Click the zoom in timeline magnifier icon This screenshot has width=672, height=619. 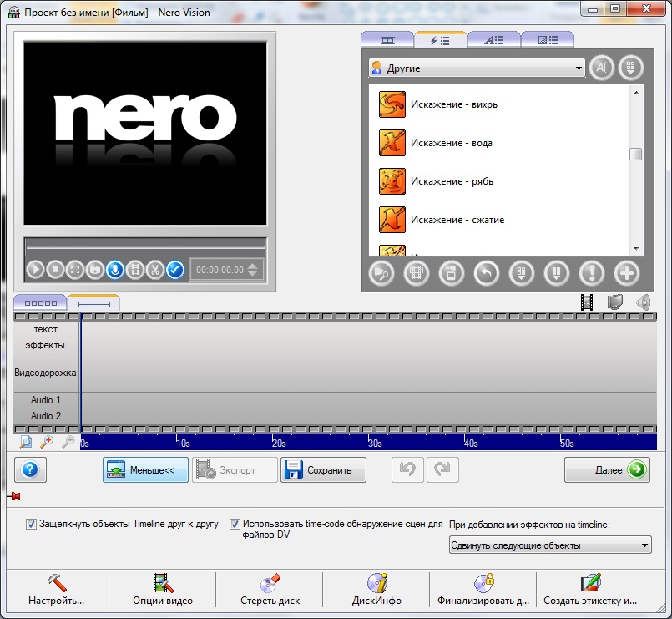(x=46, y=442)
